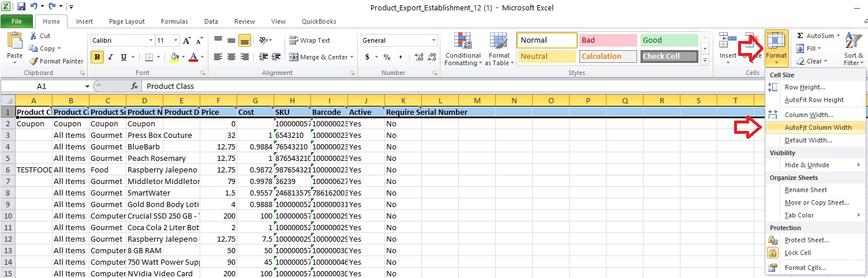The image size is (868, 278).
Task: Choose Row Height from Format menu
Action: [815, 87]
